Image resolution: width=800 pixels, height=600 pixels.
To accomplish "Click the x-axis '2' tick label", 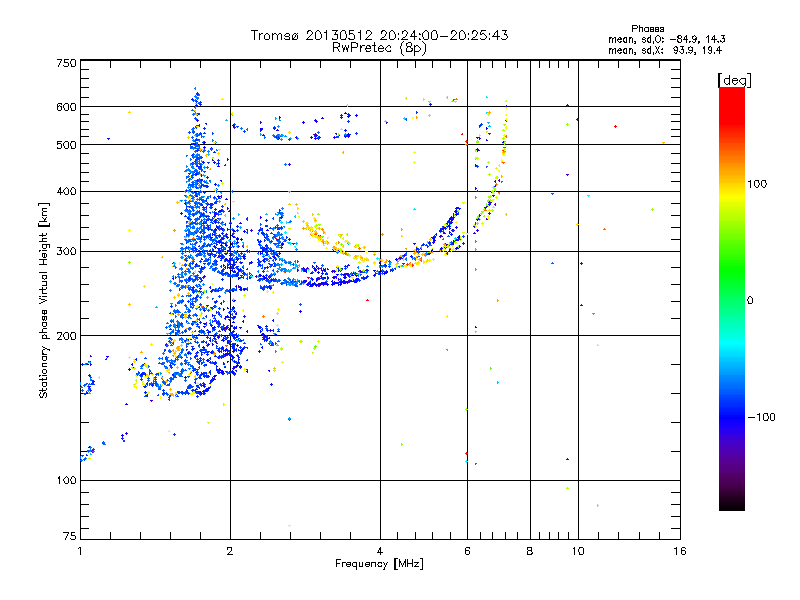I will point(230,551).
